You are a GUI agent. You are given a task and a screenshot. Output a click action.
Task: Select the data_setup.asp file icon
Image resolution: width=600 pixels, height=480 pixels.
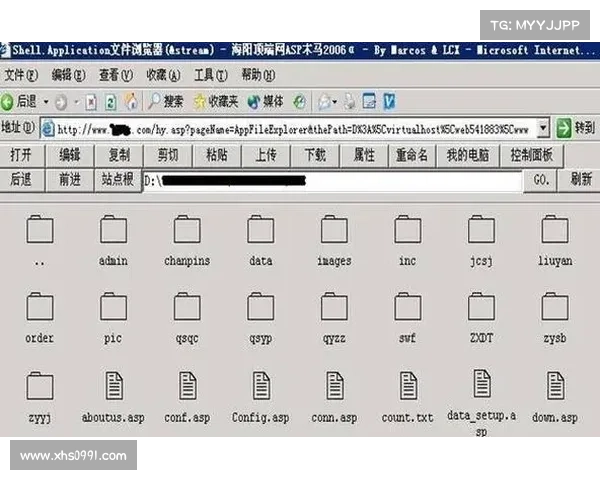point(482,384)
